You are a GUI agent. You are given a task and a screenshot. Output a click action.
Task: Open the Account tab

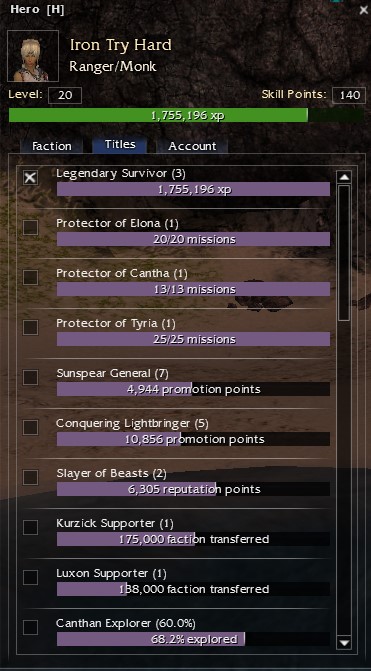[x=192, y=146]
